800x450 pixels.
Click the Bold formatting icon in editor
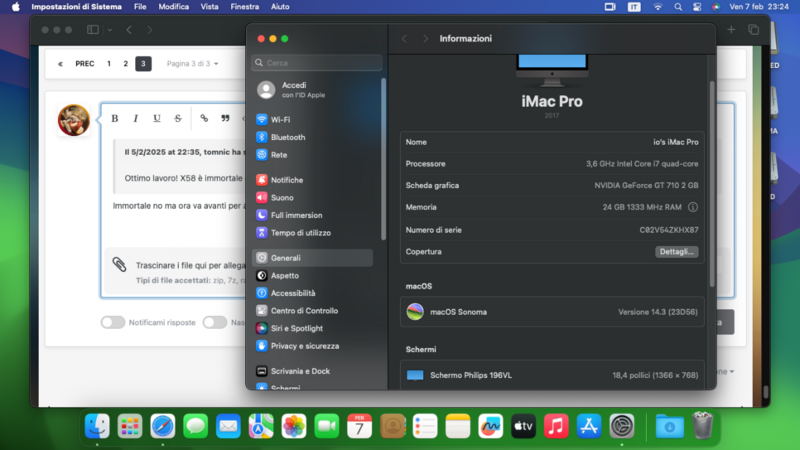[x=115, y=118]
